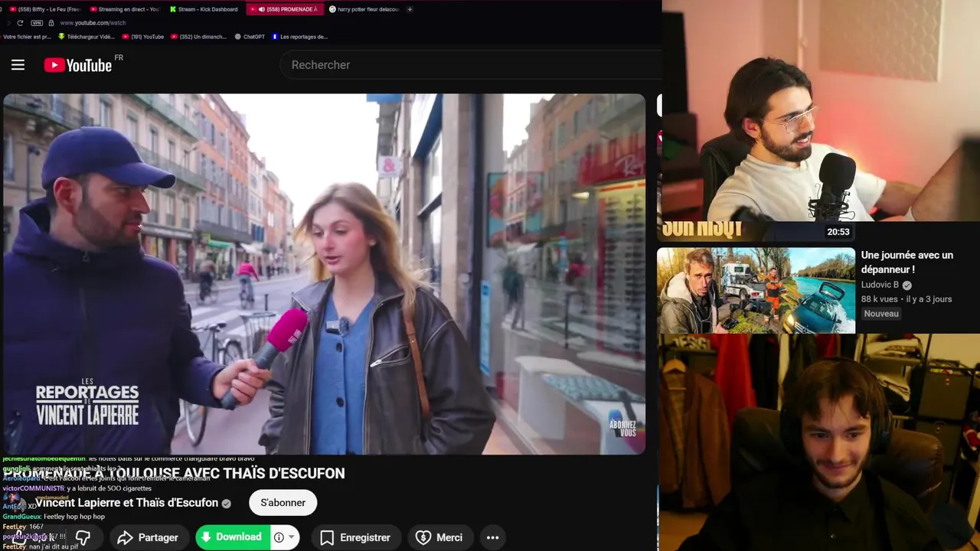Mute the PROMENADE tab via speaker icon

point(262,9)
